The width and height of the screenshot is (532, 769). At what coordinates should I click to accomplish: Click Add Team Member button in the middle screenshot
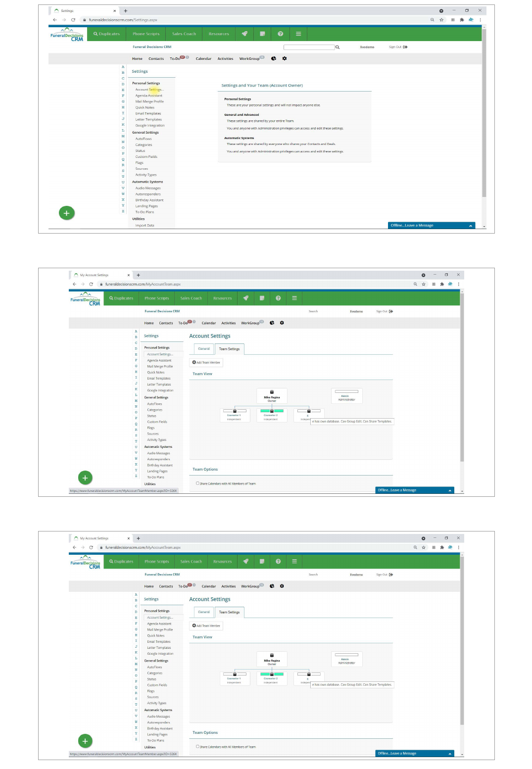206,363
